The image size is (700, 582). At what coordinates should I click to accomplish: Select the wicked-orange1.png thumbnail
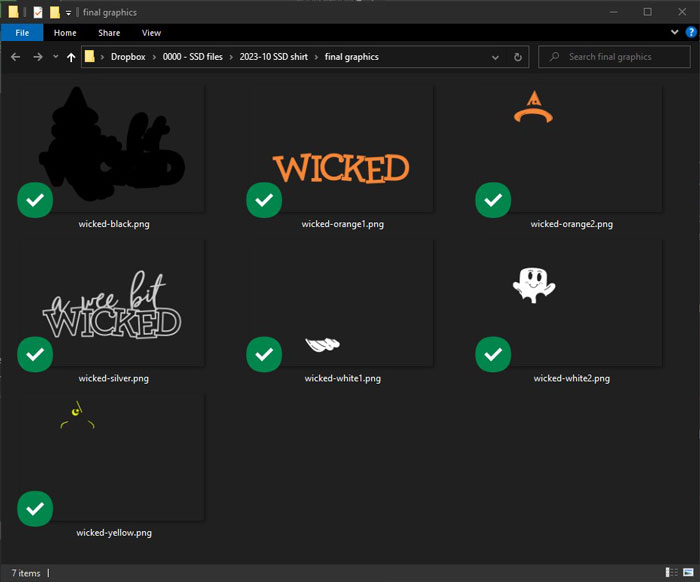(341, 147)
